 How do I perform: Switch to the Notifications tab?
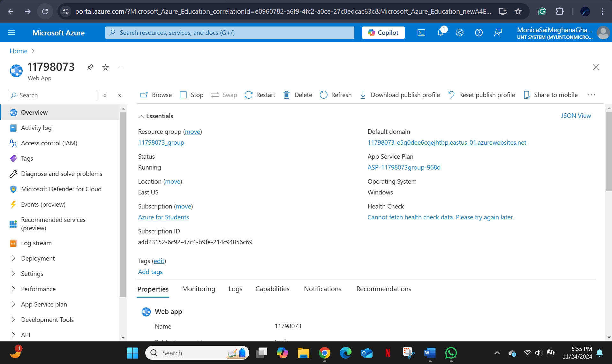tap(322, 289)
